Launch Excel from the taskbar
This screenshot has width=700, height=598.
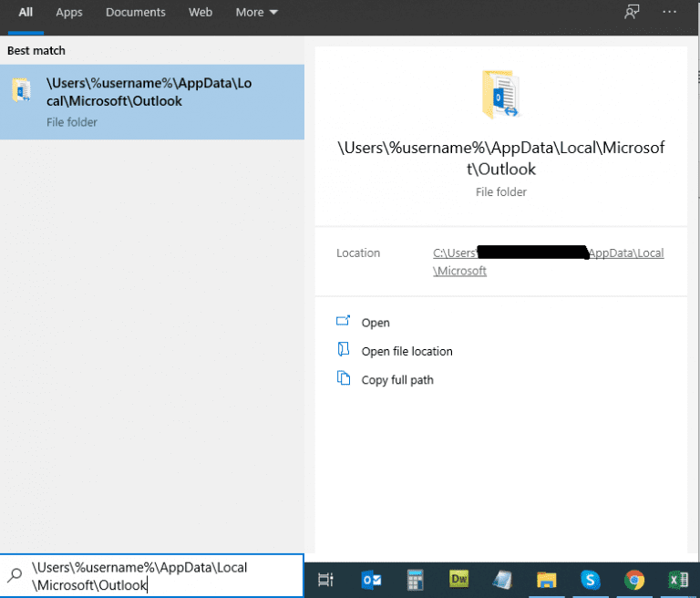[x=678, y=580]
